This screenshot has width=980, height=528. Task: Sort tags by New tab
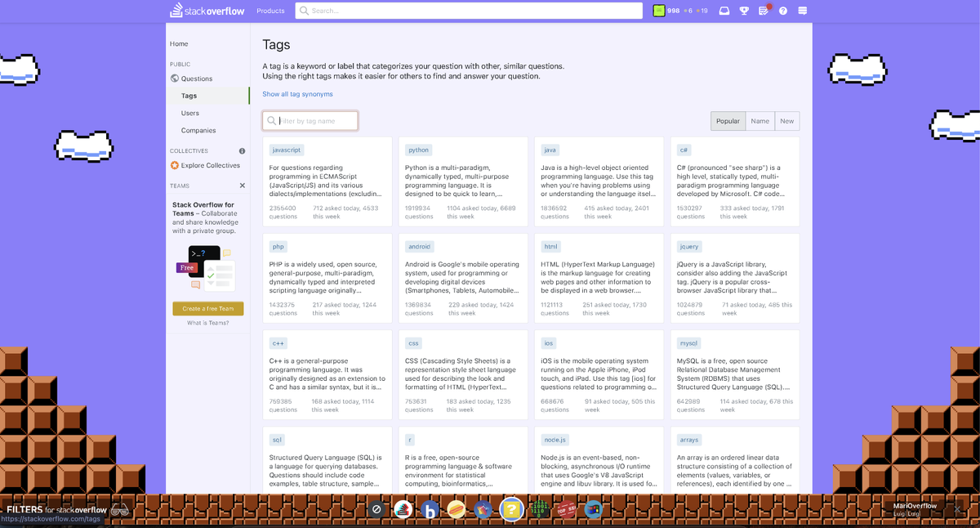(x=787, y=121)
